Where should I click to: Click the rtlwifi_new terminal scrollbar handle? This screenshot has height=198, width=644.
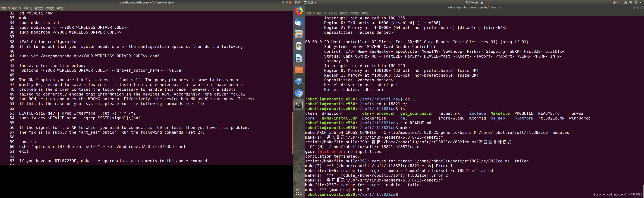(292, 133)
